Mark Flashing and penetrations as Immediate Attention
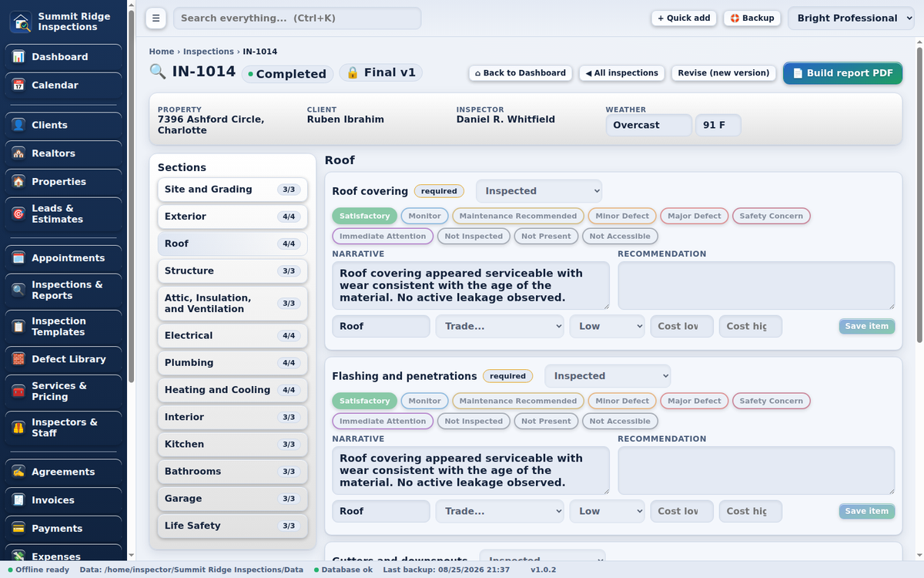 pyautogui.click(x=383, y=422)
